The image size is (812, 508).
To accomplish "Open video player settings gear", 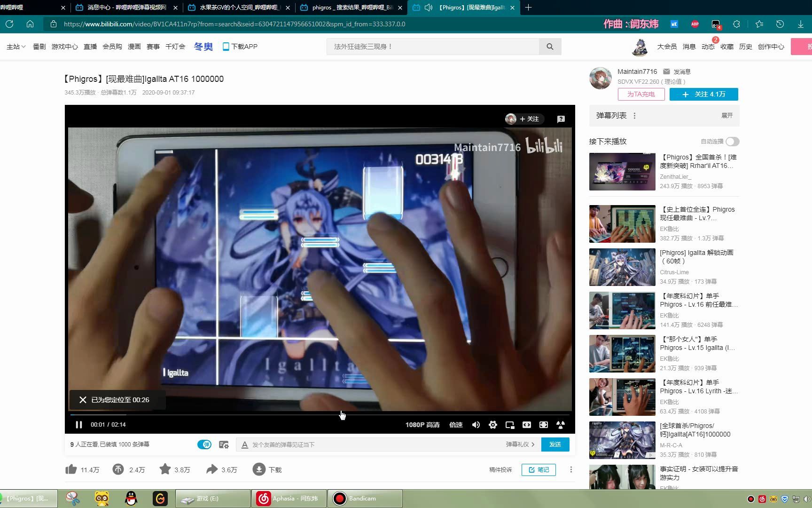I will pyautogui.click(x=493, y=425).
